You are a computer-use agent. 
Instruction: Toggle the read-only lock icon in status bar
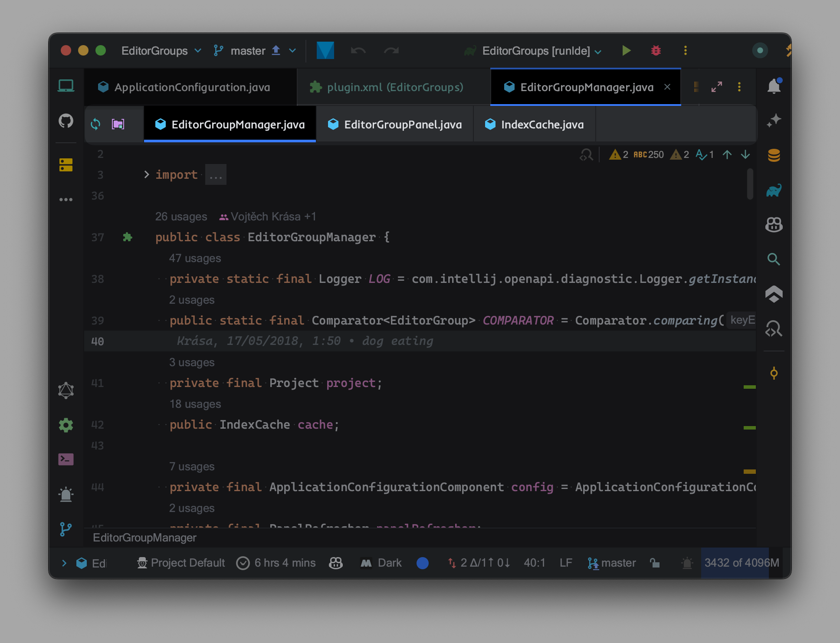(655, 563)
